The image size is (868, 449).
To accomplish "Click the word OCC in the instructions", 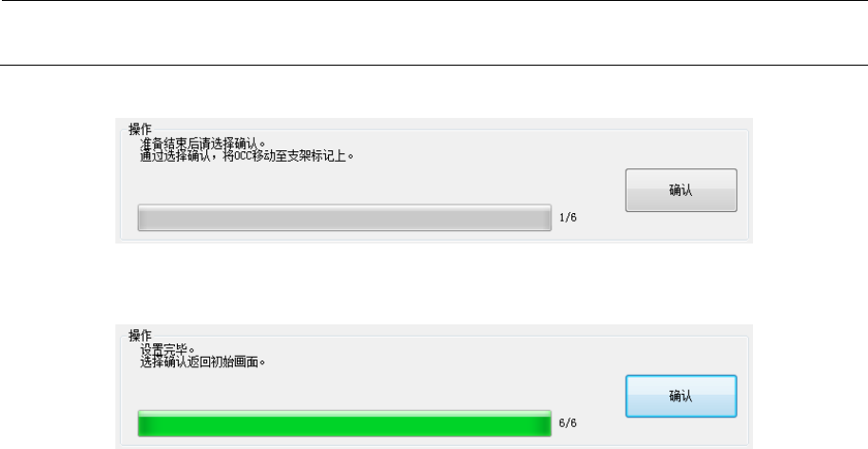I will click(243, 156).
